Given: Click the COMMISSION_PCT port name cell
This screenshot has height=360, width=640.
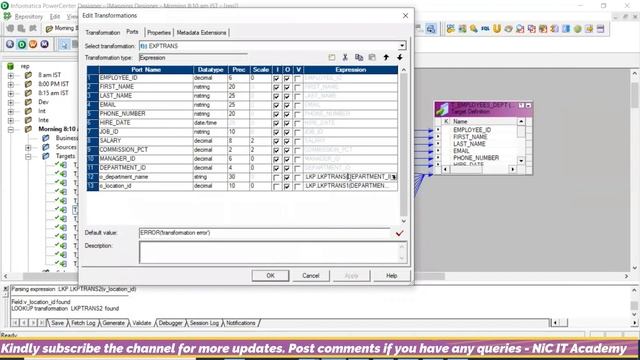Looking at the screenshot, I should coord(146,150).
